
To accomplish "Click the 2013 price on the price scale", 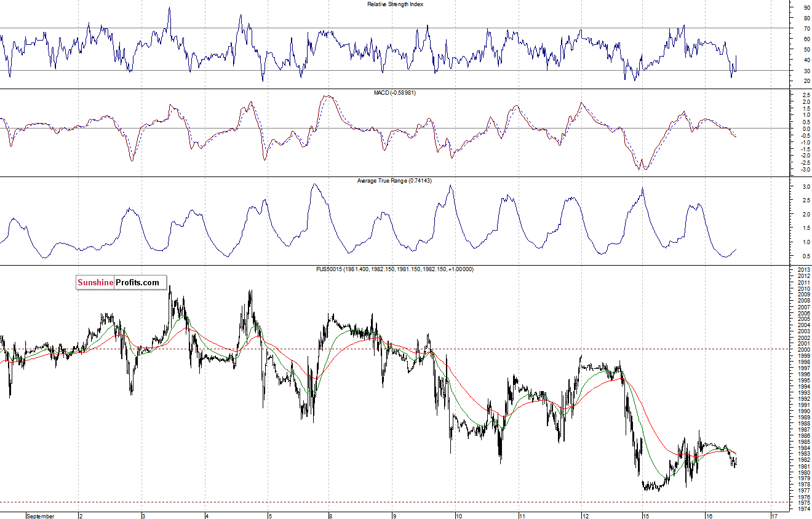I will (803, 270).
